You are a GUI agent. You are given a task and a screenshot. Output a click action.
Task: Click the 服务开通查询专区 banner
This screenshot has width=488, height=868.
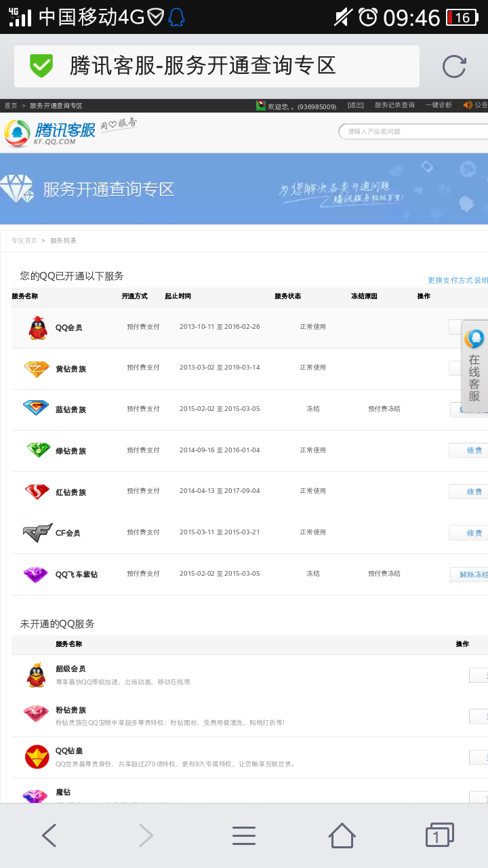tap(244, 189)
